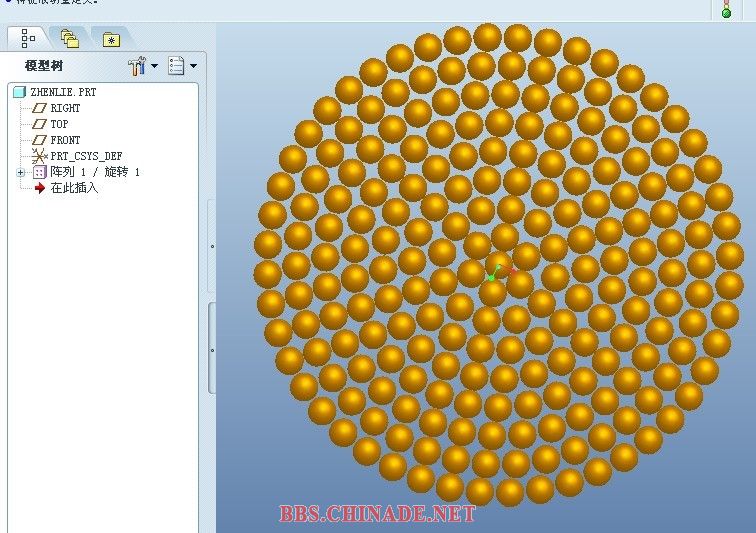Open the Folder Browser navigator tab
Screen dimensions: 756x533
point(69,39)
